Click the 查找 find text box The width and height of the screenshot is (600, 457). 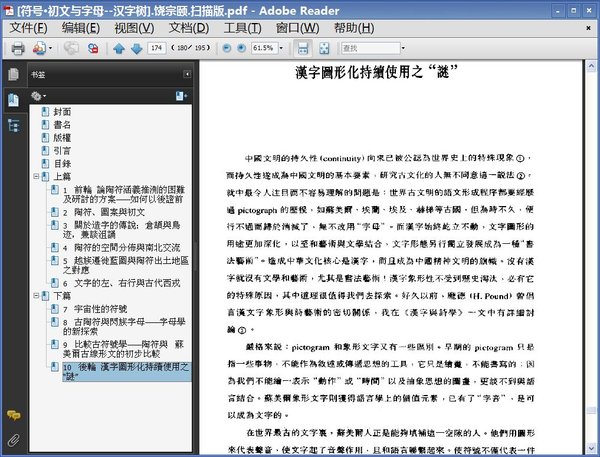370,48
